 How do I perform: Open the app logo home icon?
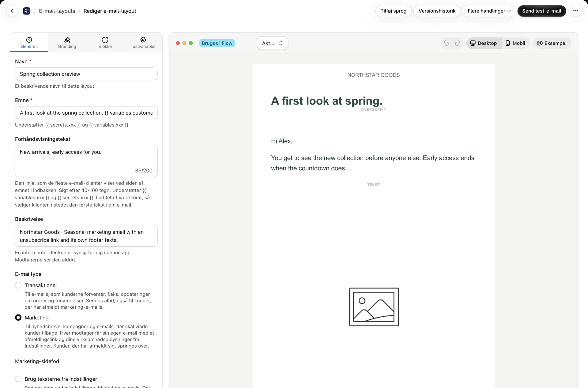(27, 11)
